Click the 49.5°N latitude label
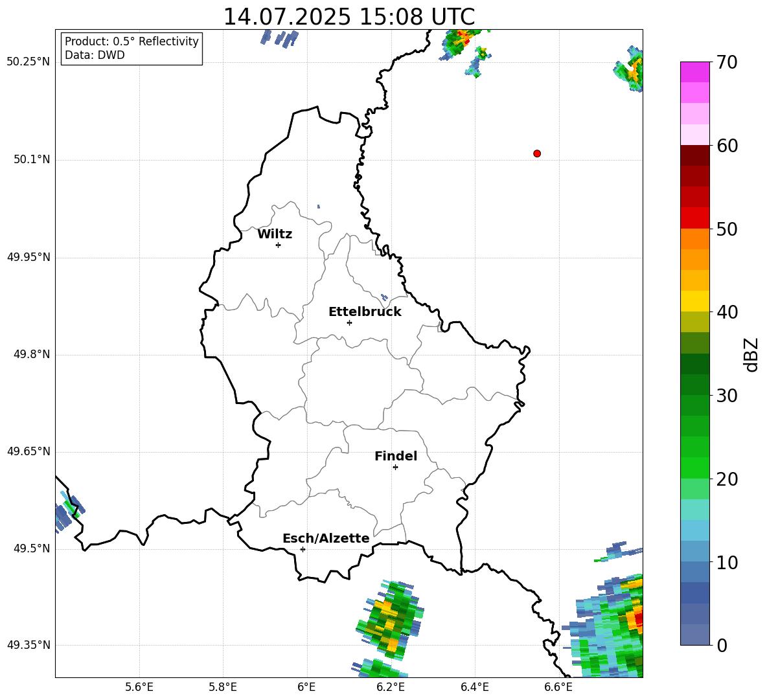Screen dimensions: 767x700 (31, 548)
